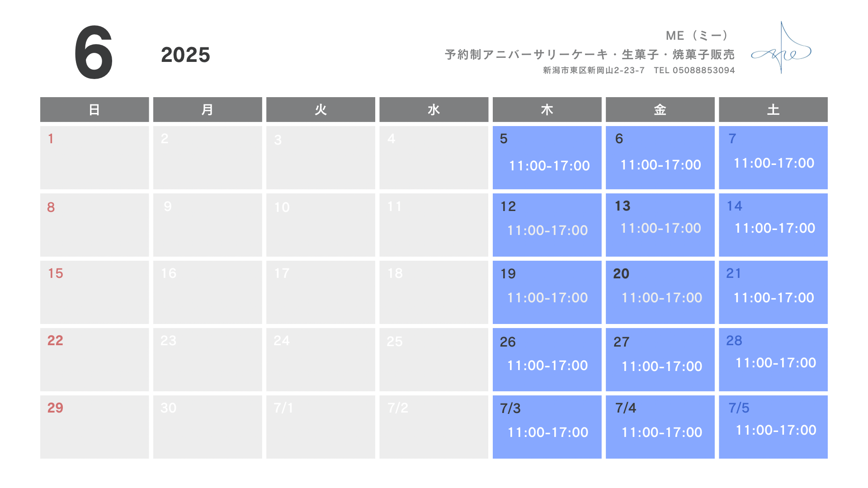Select the grey June 30 cell

click(208, 427)
